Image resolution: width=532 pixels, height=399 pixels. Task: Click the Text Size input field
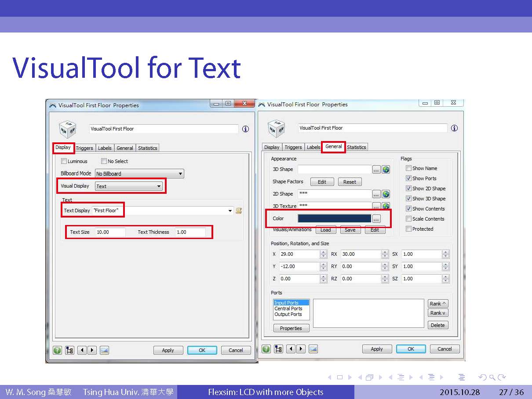(110, 232)
